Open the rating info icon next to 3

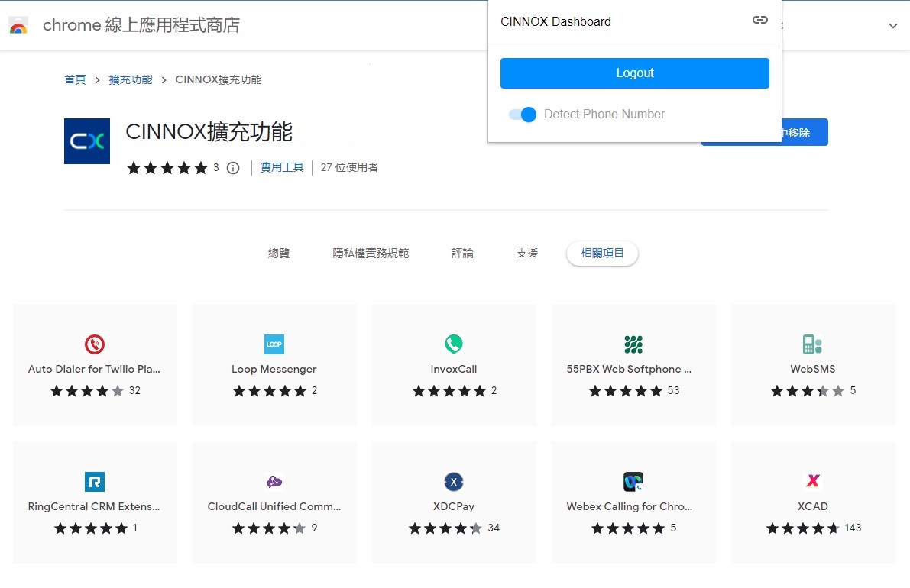click(233, 168)
